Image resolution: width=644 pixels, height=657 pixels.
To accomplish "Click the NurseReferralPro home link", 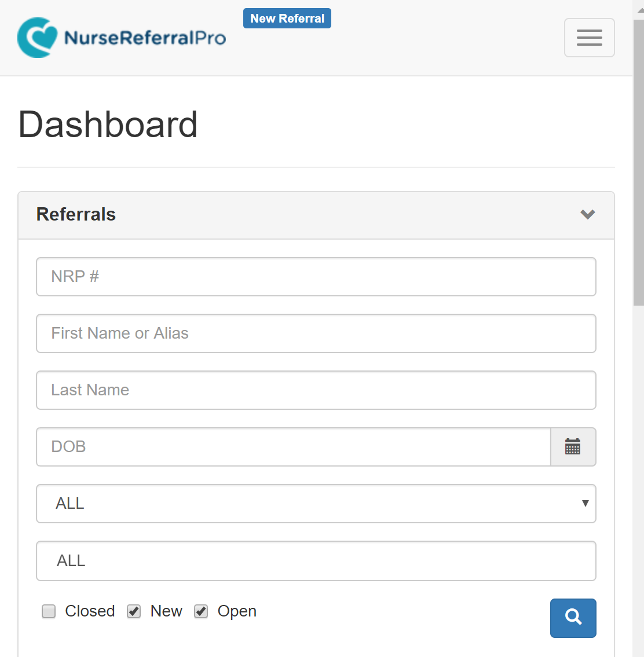I will point(121,37).
